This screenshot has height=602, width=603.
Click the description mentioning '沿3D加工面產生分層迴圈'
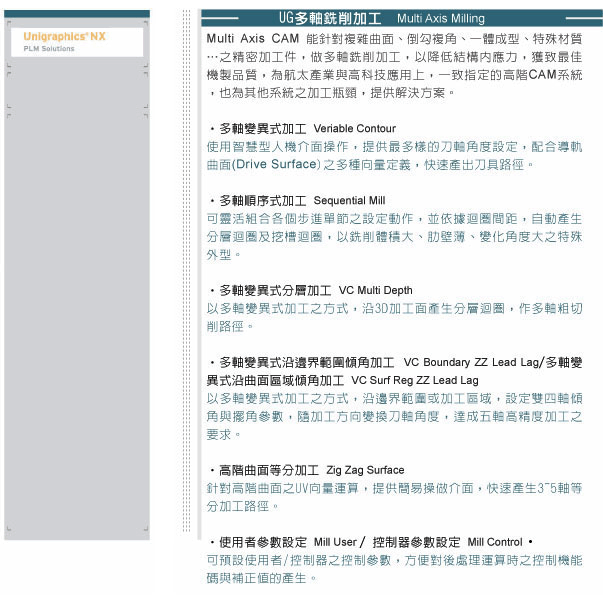coord(394,317)
